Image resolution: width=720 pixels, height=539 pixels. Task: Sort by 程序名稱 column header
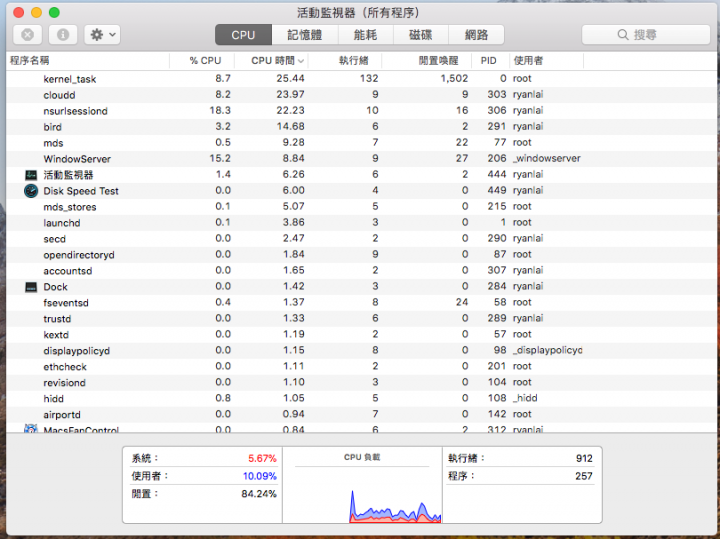(88, 61)
